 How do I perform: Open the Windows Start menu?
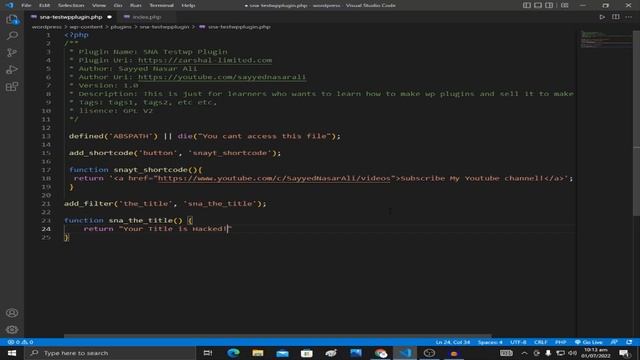[11, 353]
